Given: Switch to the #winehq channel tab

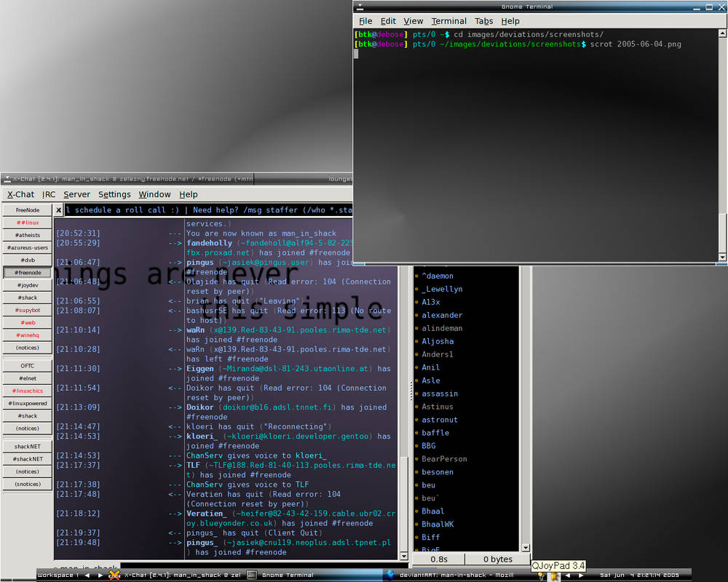Looking at the screenshot, I should click(x=28, y=335).
